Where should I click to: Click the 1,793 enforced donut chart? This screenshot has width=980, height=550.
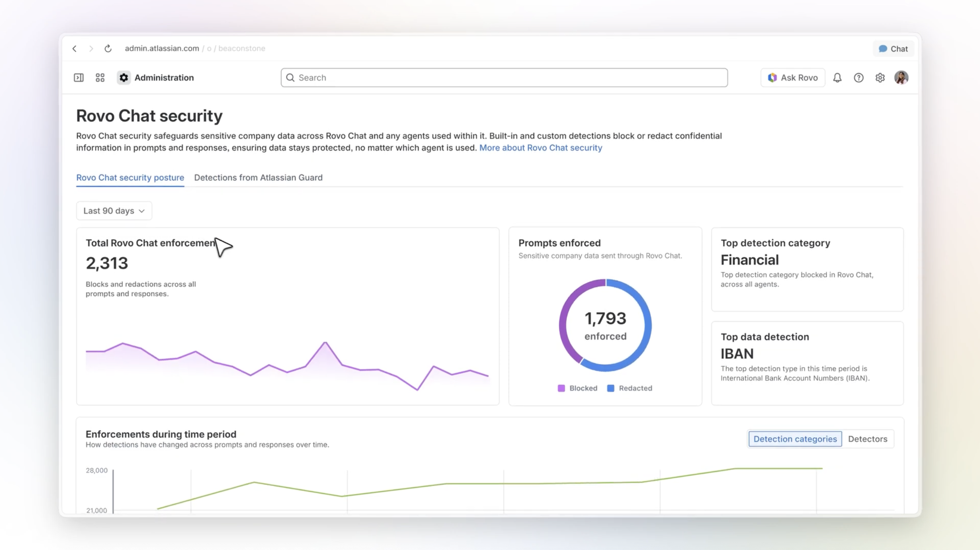coord(605,325)
